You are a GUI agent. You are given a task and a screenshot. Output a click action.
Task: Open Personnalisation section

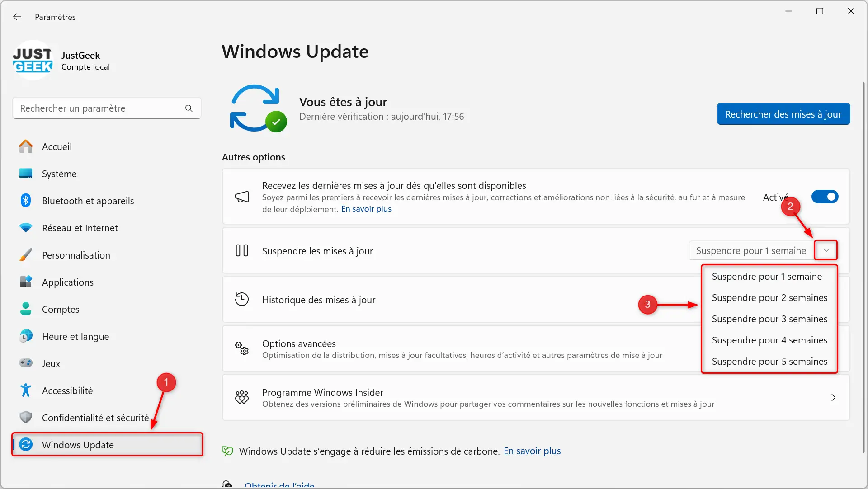pyautogui.click(x=107, y=255)
